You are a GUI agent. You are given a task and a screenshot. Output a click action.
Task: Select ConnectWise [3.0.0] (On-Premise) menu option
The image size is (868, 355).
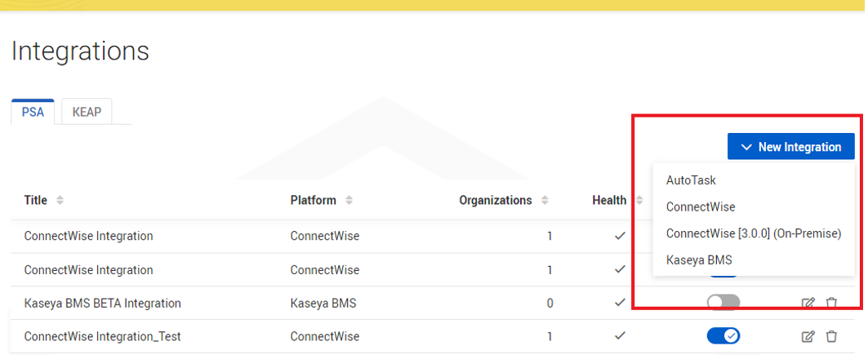tap(753, 233)
